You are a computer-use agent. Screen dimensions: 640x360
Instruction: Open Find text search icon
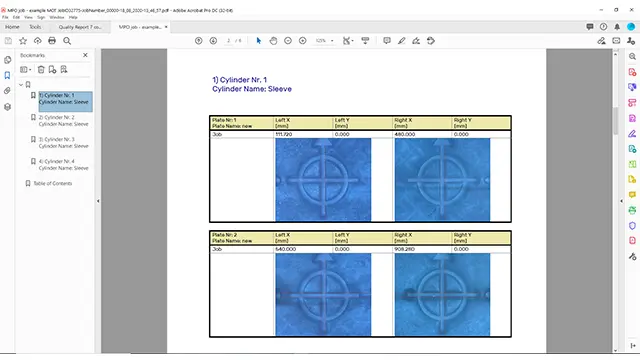pyautogui.click(x=67, y=41)
